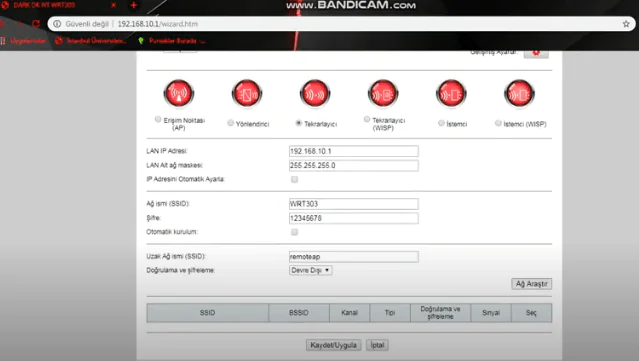639x361 pixels.
Task: Click the Kaydet/Uygula button
Action: 333,345
